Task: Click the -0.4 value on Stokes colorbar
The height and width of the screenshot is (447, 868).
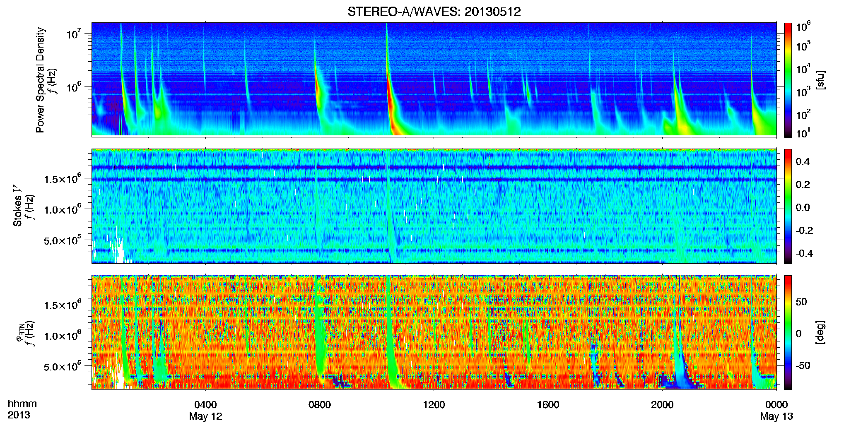Action: tap(804, 253)
